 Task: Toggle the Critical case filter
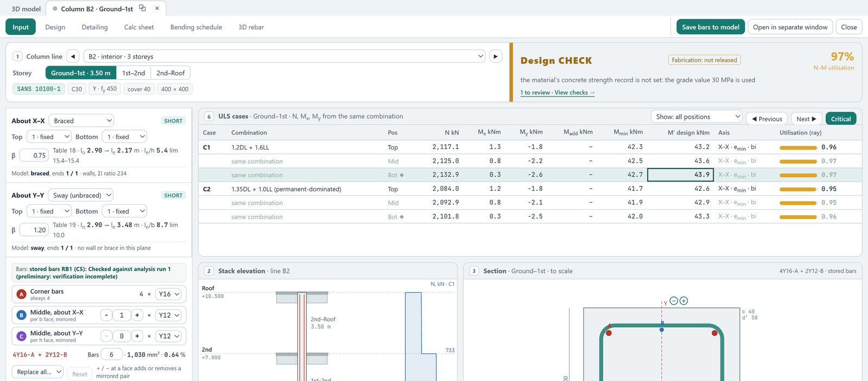click(x=841, y=119)
